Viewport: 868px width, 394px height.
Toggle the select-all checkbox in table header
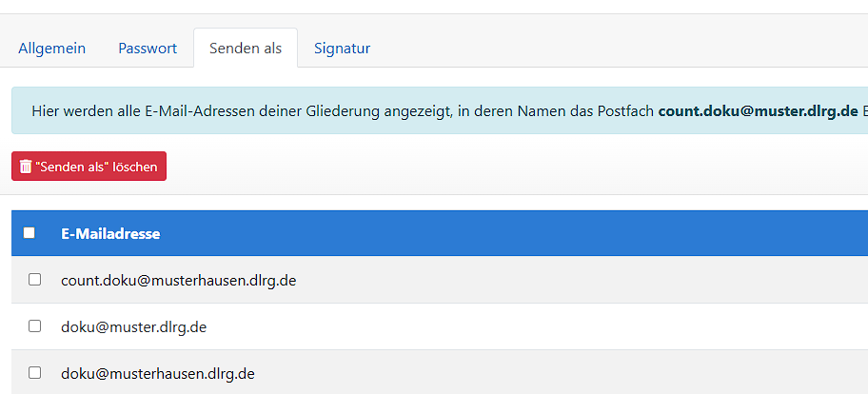coord(30,233)
